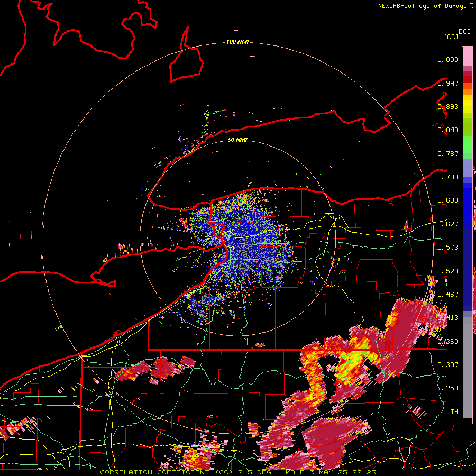This screenshot has width=476, height=476.
Task: Pick the pink top color bar segment
Action: (467, 56)
